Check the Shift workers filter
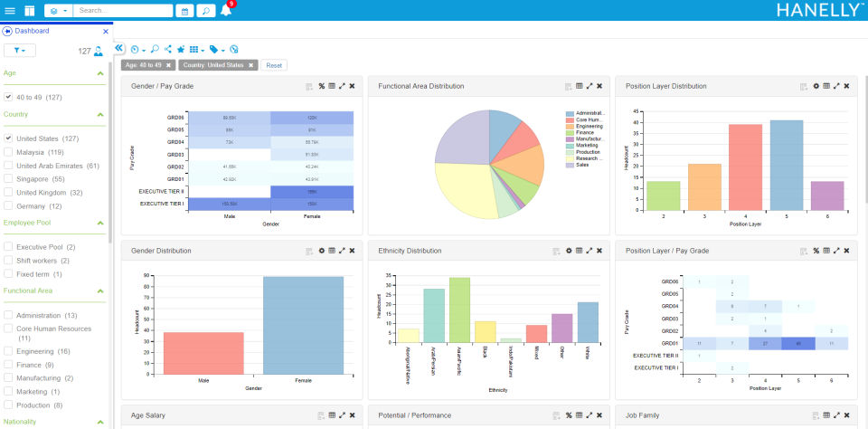This screenshot has height=429, width=868. pyautogui.click(x=8, y=260)
